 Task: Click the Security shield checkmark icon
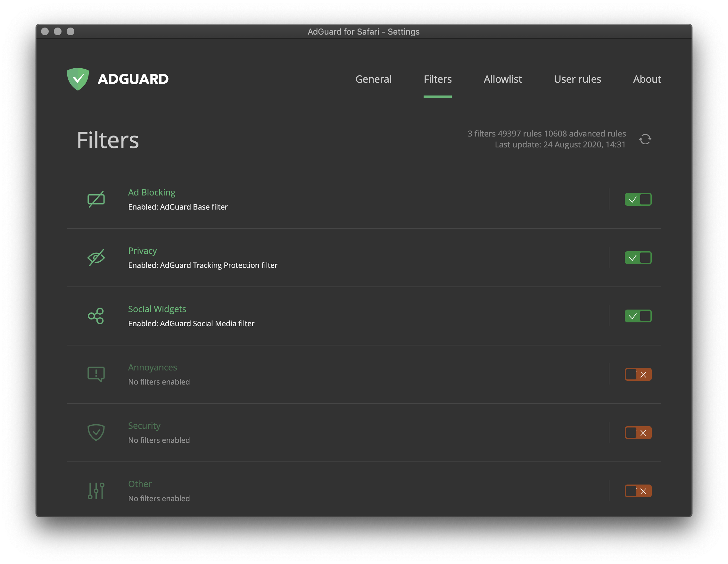(x=96, y=433)
